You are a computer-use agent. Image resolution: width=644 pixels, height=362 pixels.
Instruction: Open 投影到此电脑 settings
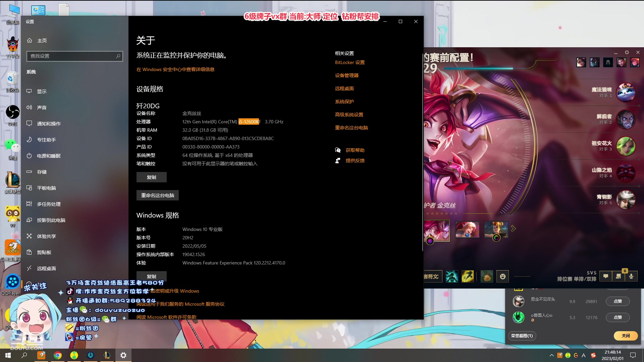point(74,220)
